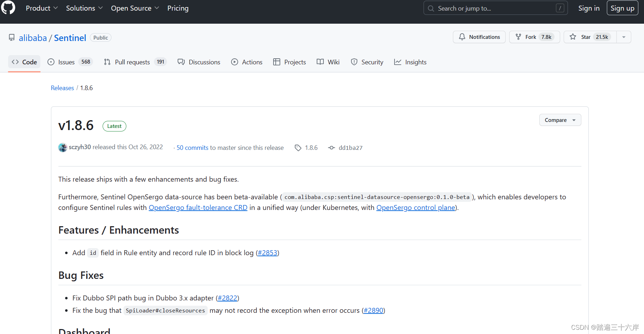The image size is (644, 334).
Task: Open Projects via the board icon
Action: 277,62
